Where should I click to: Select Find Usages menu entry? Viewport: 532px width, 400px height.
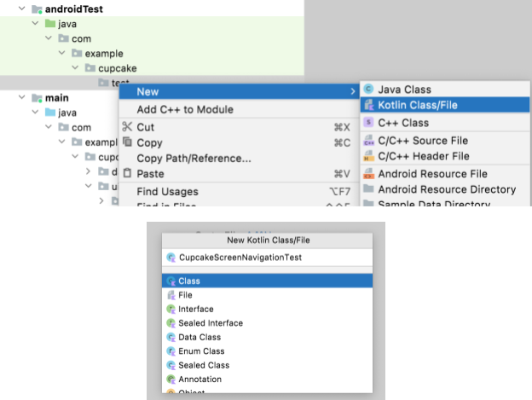point(167,192)
